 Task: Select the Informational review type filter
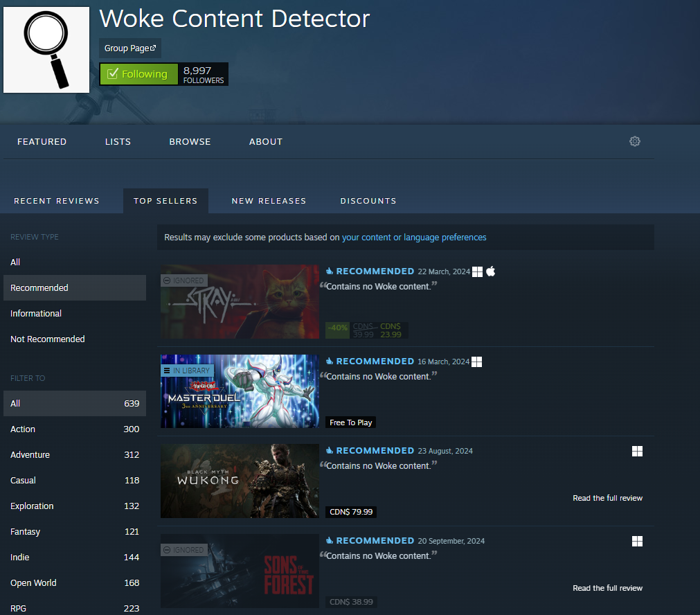coord(36,313)
